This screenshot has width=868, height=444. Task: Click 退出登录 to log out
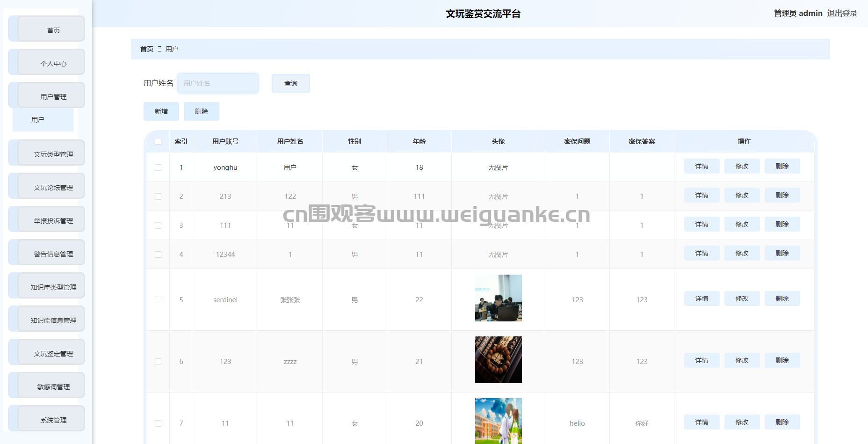[x=842, y=13]
